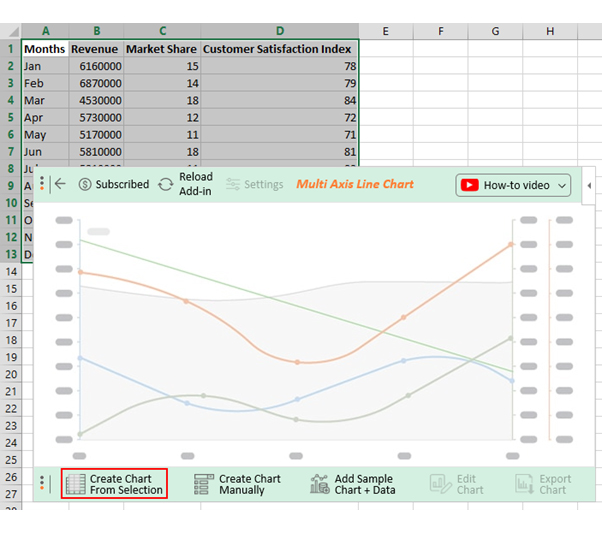The image size is (602, 533).
Task: Click the Months header cell
Action: coord(45,49)
